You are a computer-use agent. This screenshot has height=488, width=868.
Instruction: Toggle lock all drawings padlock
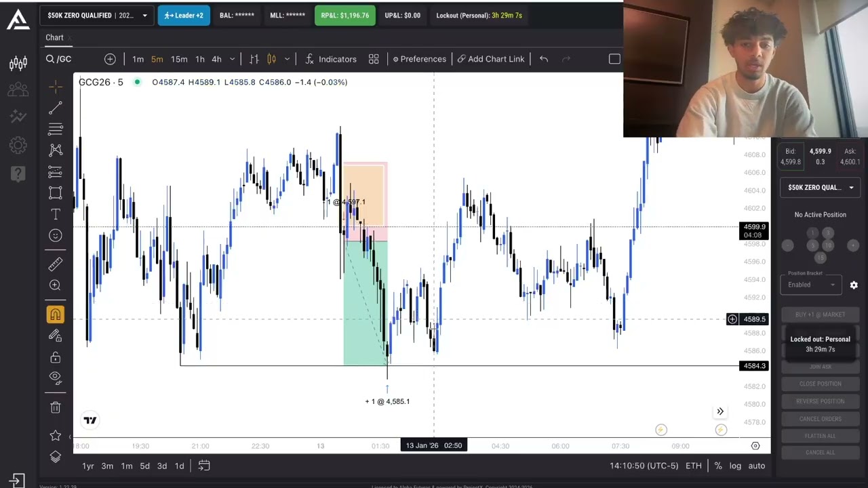[x=56, y=357]
